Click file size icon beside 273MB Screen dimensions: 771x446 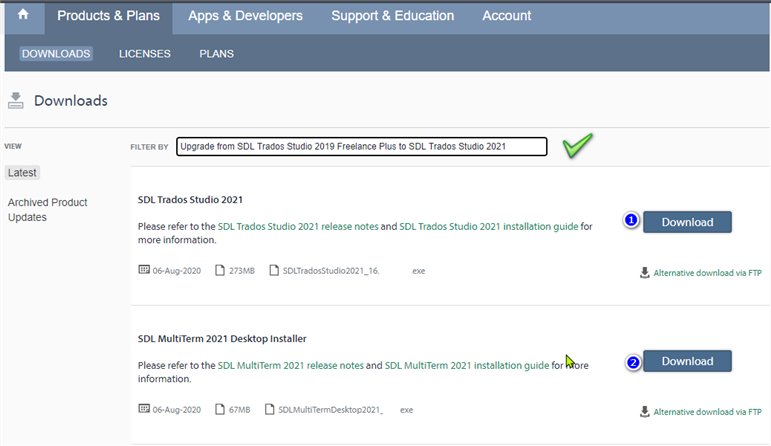pos(220,270)
